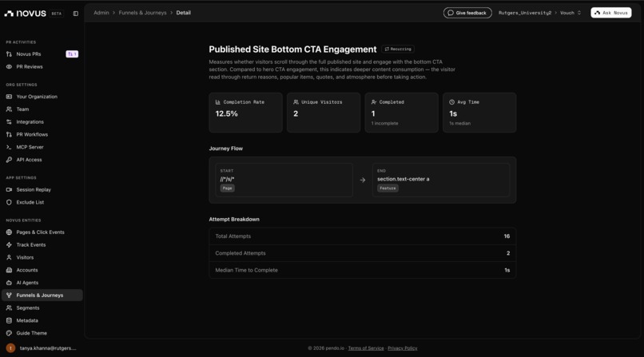Screen dimensions: 644x357
Task: Select Funnels & Journeys sidebar item
Action: (x=42, y=296)
